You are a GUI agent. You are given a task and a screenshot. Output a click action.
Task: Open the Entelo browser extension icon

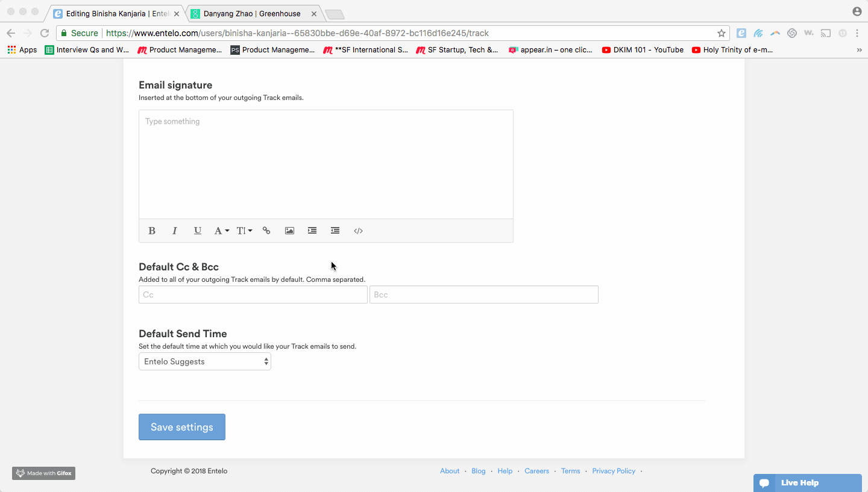[741, 33]
